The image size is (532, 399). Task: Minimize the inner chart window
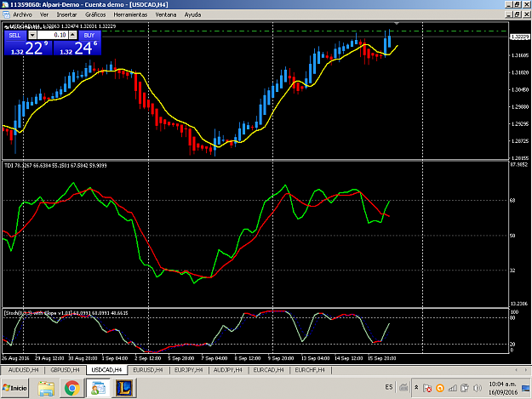508,14
